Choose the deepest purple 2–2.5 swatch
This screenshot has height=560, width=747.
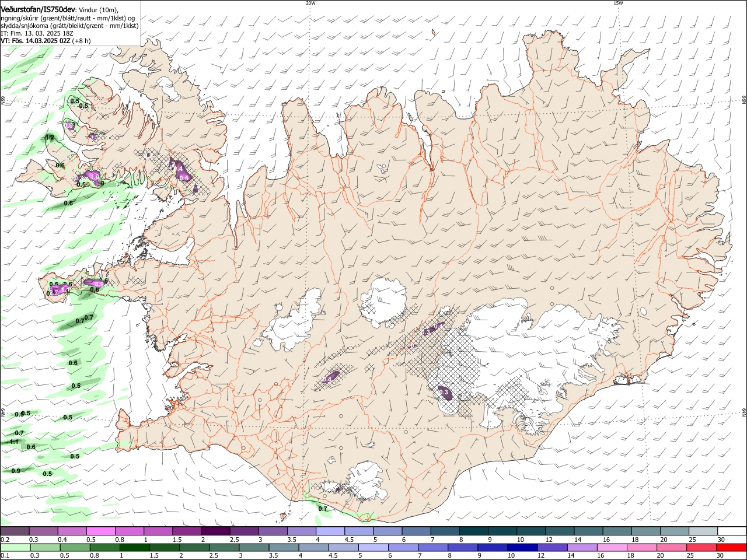click(x=215, y=531)
